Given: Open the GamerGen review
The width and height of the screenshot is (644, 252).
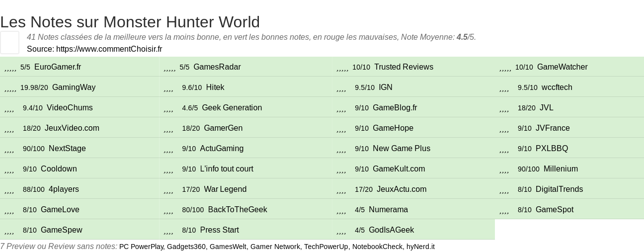Looking at the screenshot, I should pos(223,128).
